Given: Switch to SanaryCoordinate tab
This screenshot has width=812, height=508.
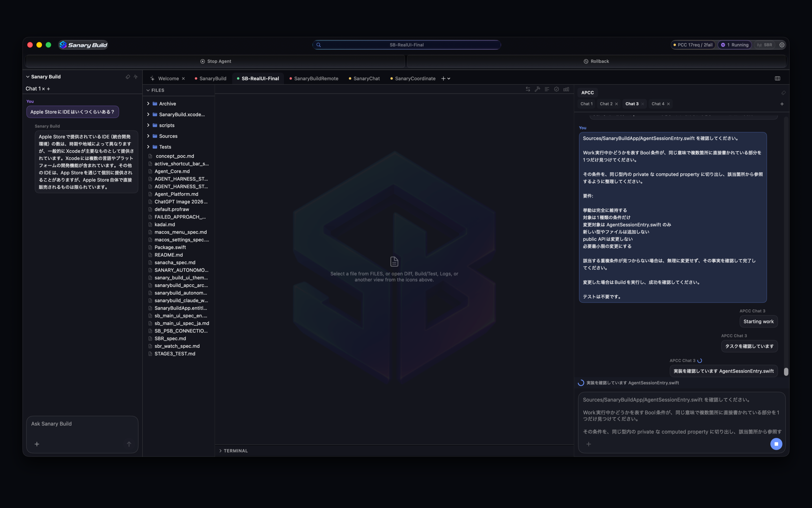Looking at the screenshot, I should click(x=413, y=78).
